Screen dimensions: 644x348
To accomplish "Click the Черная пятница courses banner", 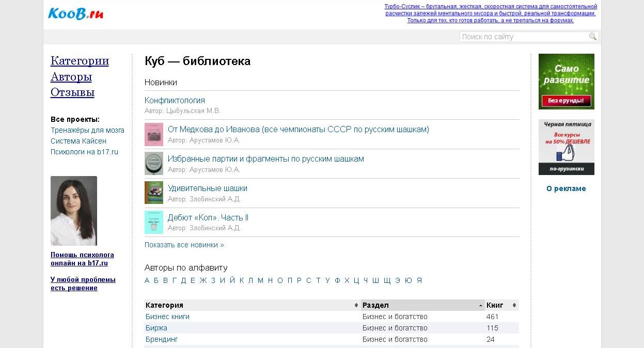I will (x=566, y=147).
